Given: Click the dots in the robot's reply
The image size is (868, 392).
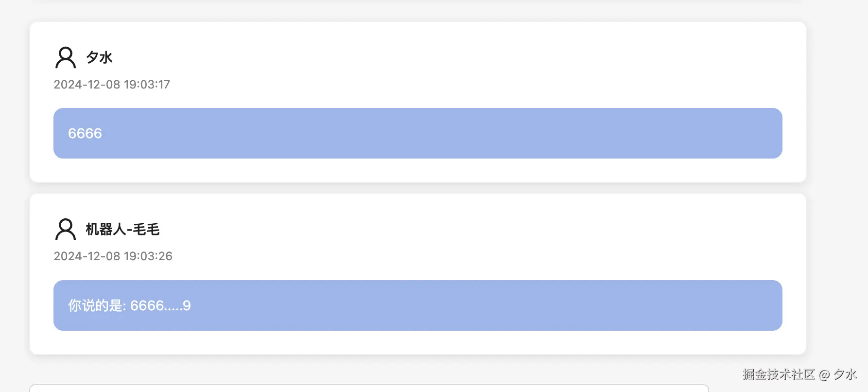Looking at the screenshot, I should (174, 308).
